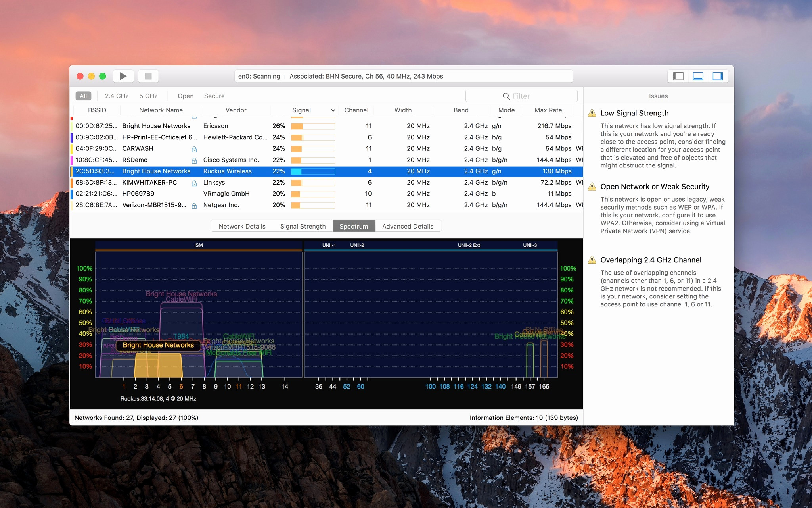Click the play/scan button icon
Image resolution: width=812 pixels, height=508 pixels.
[x=124, y=76]
